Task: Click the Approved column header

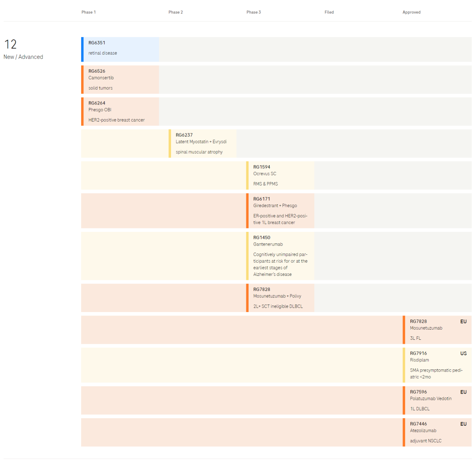Action: tap(412, 12)
